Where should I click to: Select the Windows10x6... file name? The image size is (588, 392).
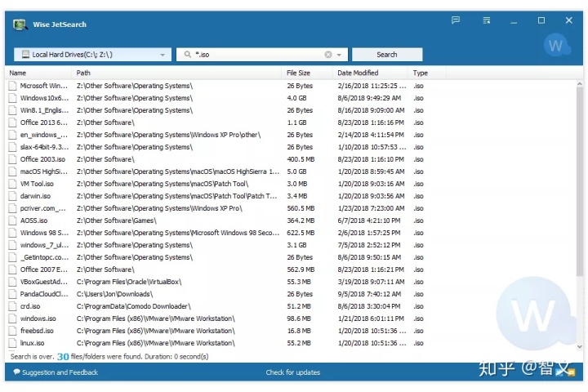pyautogui.click(x=44, y=98)
